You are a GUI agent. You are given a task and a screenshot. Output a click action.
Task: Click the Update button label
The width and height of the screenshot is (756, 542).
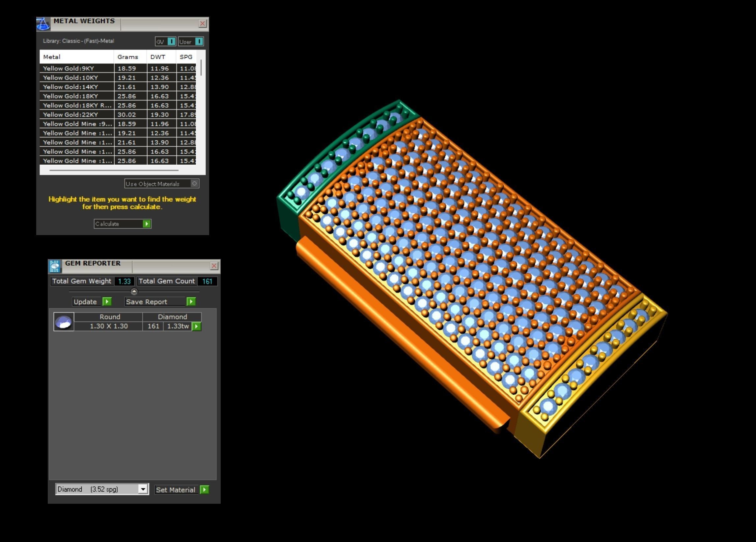[x=85, y=302]
